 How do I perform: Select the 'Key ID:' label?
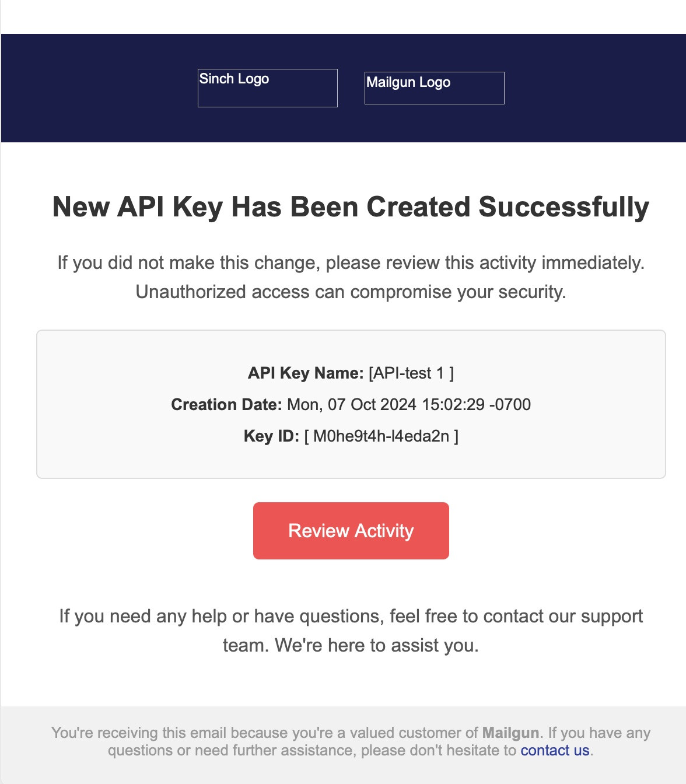pos(271,436)
